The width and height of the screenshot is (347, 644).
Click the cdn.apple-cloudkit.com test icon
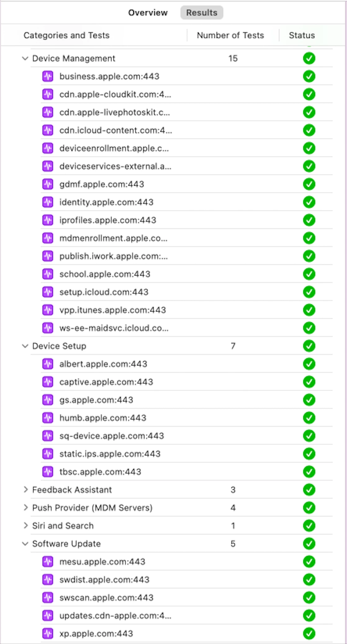(48, 94)
